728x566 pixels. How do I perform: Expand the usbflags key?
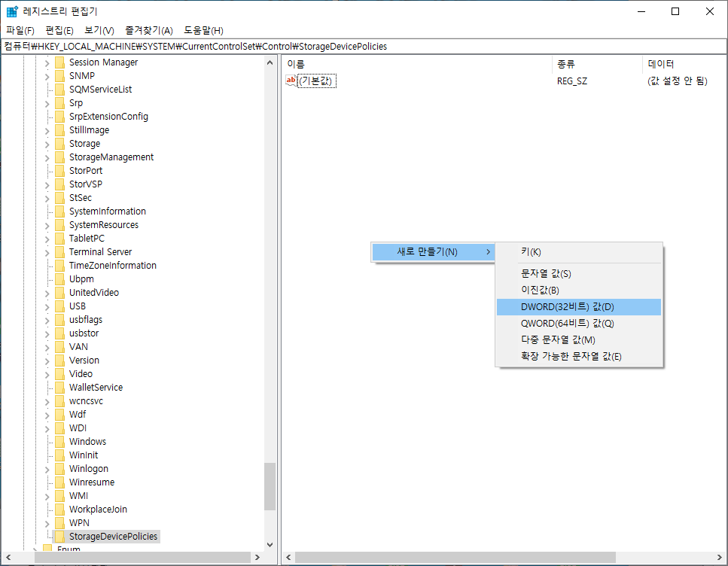[47, 320]
